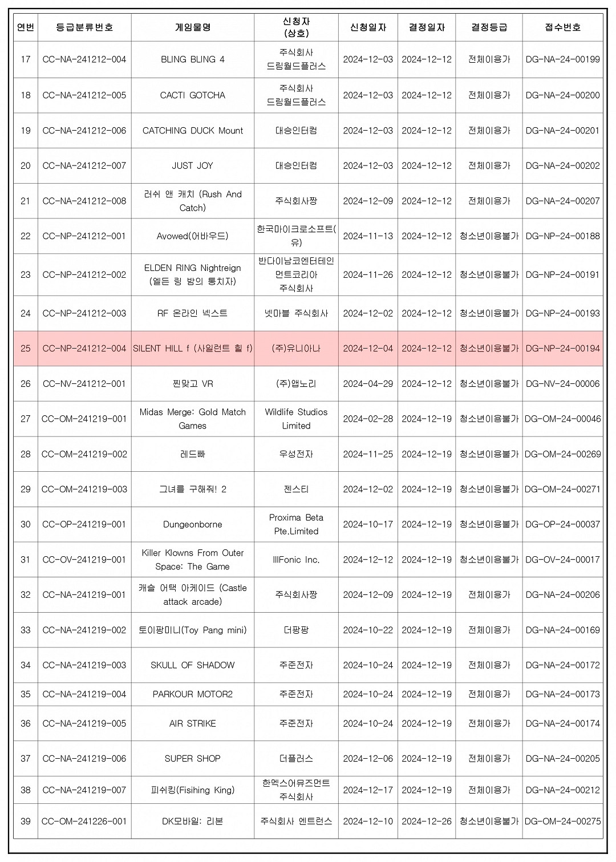Click game title BLING BLING 4

(193, 59)
